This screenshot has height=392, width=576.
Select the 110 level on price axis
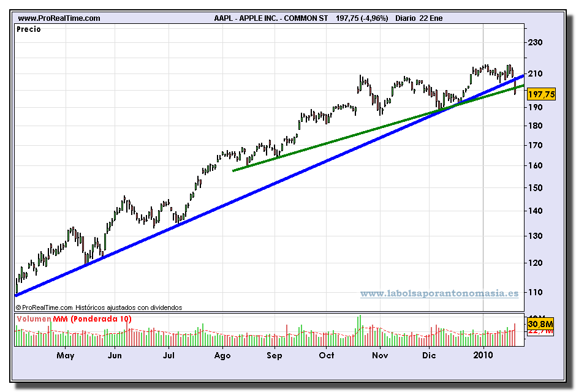coord(536,292)
